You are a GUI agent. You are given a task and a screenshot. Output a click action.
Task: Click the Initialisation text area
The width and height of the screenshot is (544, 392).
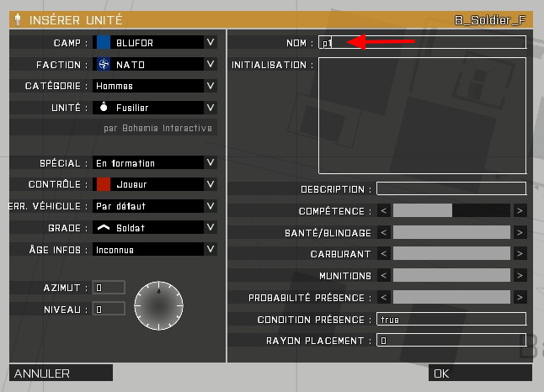[422, 114]
